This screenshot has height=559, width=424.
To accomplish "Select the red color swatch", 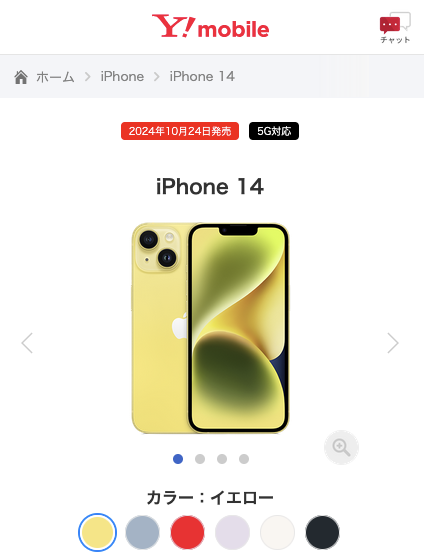I will coord(187,532).
